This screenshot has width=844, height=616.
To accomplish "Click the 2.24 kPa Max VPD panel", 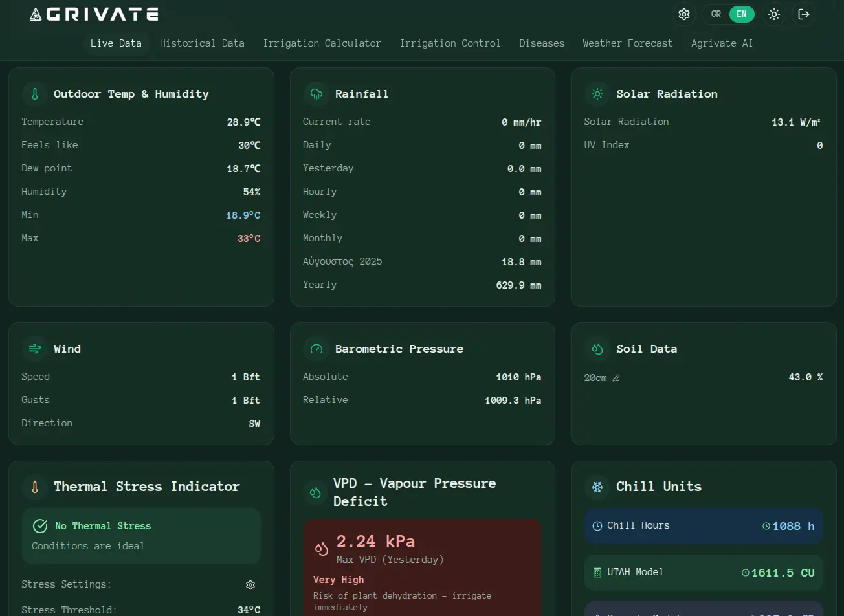I will pos(423,567).
